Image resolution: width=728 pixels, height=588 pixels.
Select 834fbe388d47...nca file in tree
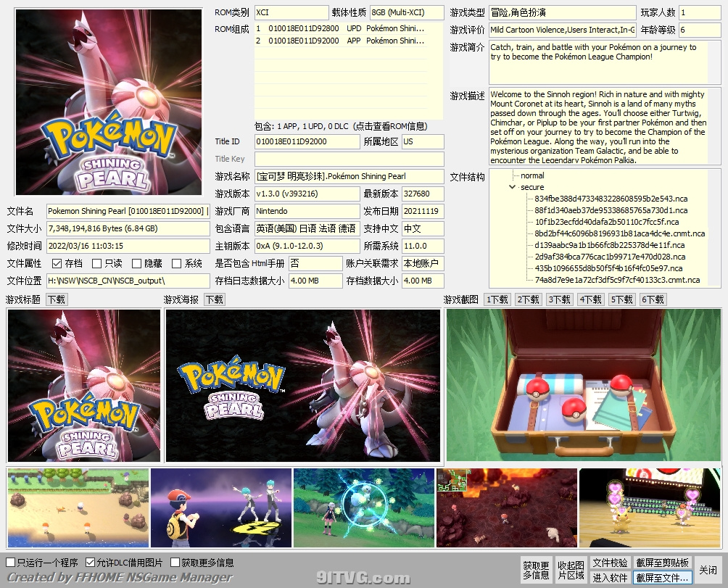click(x=611, y=199)
